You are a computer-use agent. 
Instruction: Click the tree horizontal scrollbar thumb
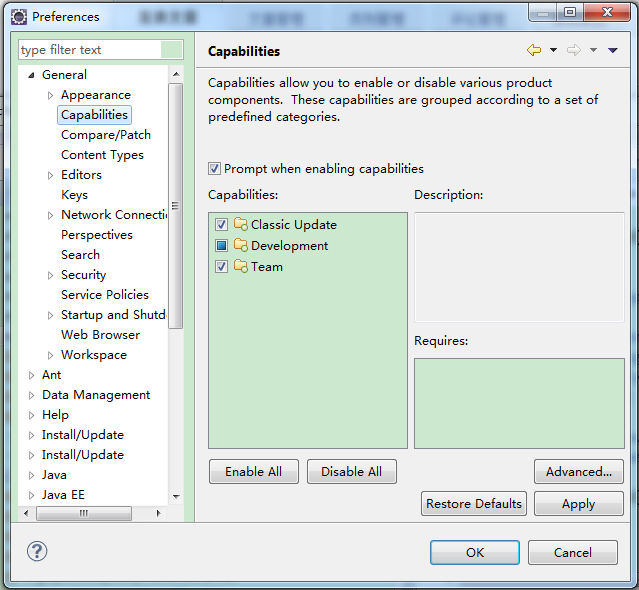(x=84, y=513)
